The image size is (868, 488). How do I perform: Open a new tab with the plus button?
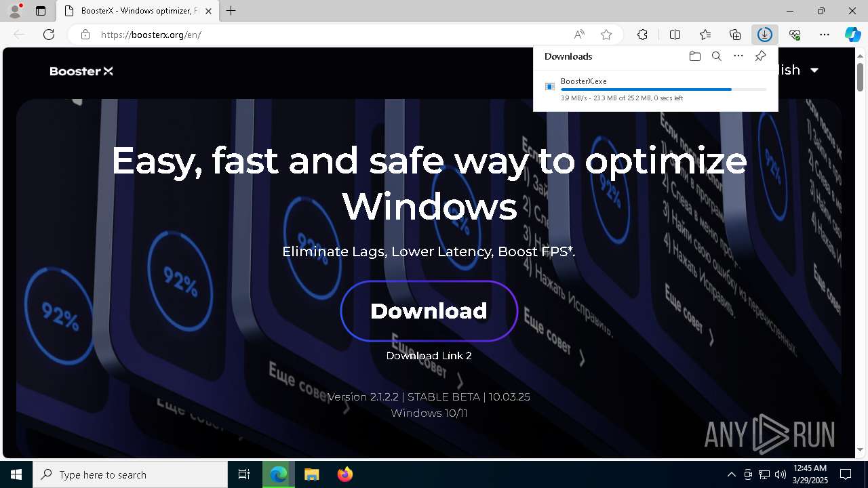pos(231,11)
